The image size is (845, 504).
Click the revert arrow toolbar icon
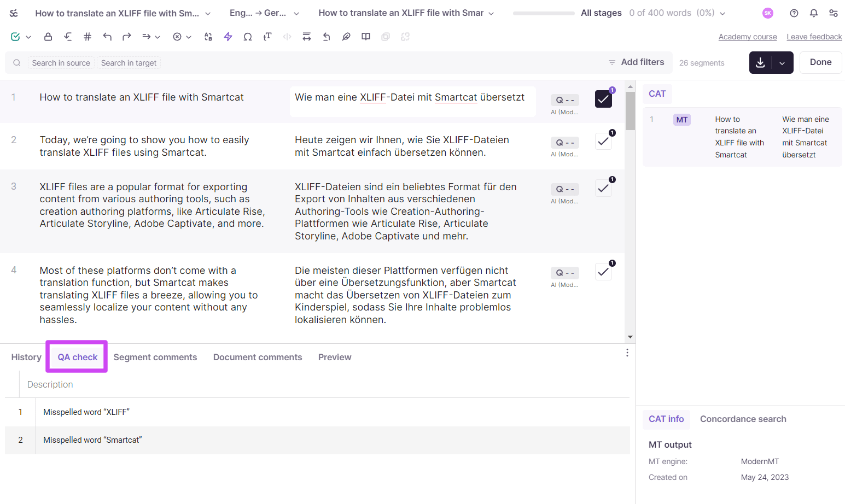tap(327, 37)
